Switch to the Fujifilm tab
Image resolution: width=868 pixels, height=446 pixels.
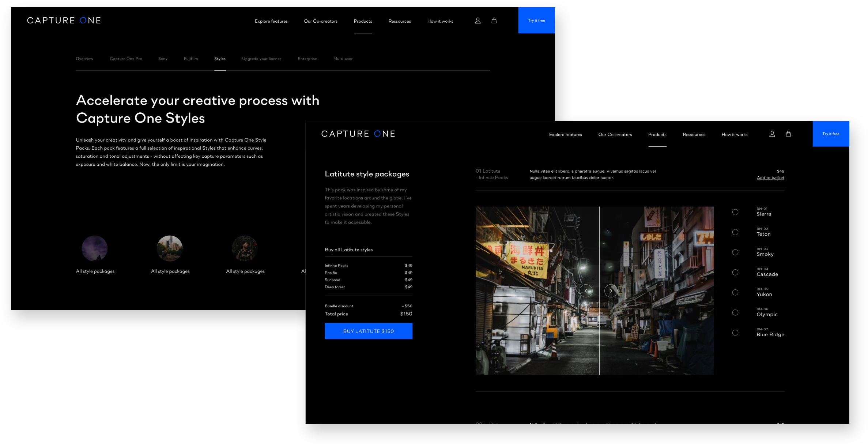pyautogui.click(x=191, y=59)
